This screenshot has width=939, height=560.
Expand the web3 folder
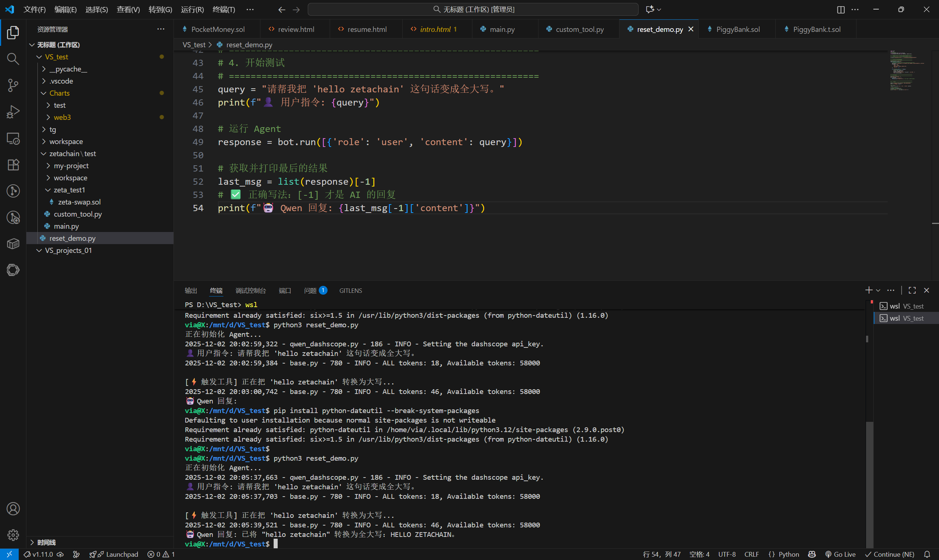(100, 117)
